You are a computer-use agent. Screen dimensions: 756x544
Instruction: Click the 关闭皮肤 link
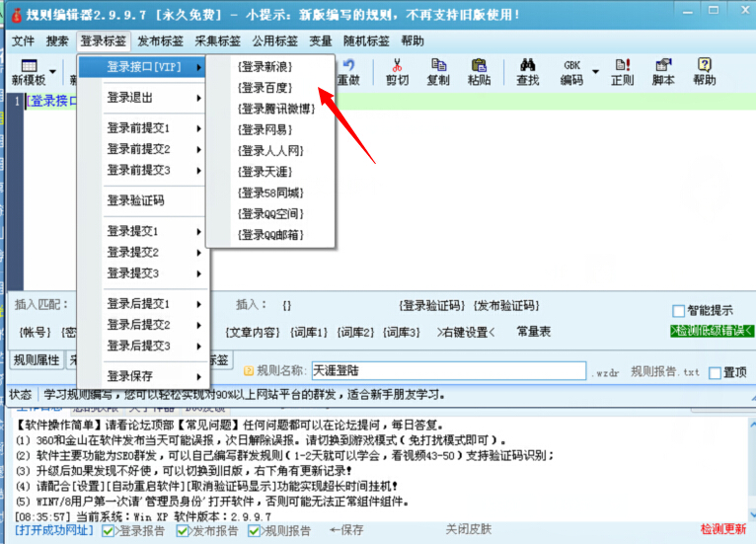coord(468,529)
